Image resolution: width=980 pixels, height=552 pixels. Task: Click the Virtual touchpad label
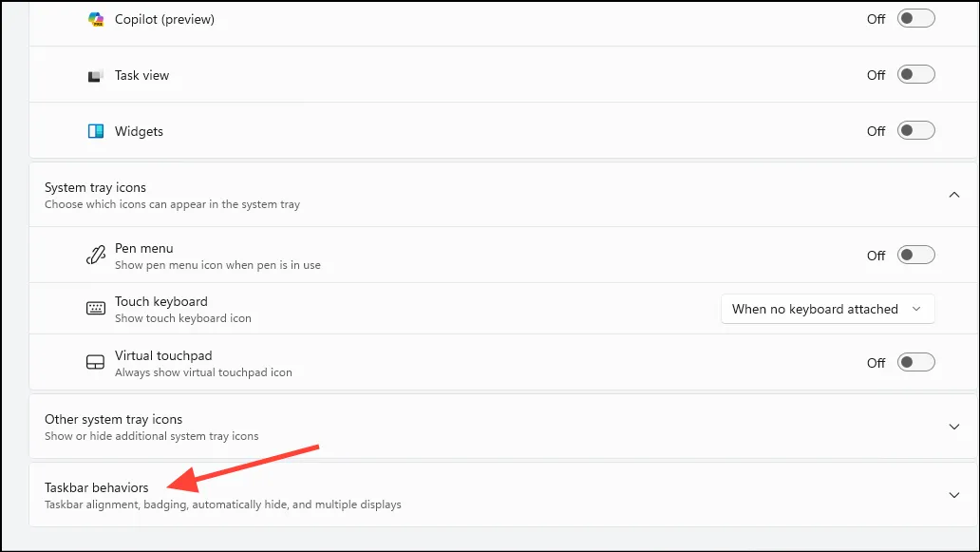click(163, 355)
